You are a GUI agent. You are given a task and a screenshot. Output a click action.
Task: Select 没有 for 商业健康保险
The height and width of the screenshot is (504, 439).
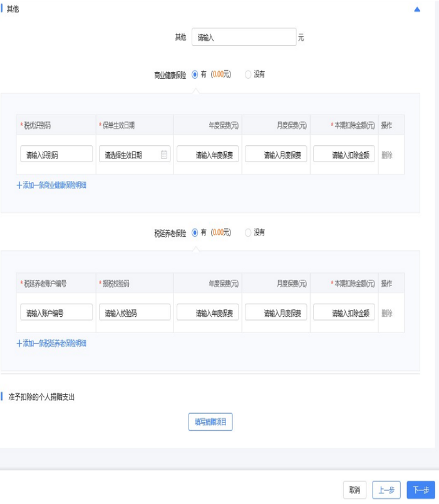248,74
